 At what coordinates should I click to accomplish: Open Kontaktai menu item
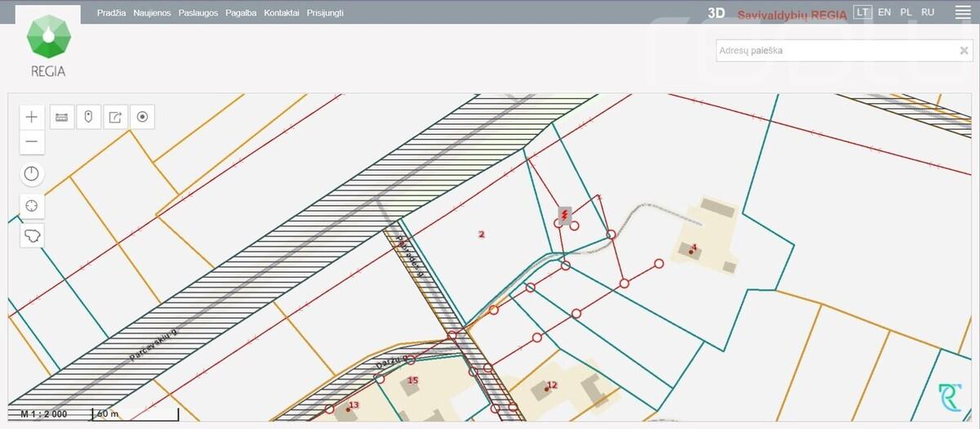[282, 13]
